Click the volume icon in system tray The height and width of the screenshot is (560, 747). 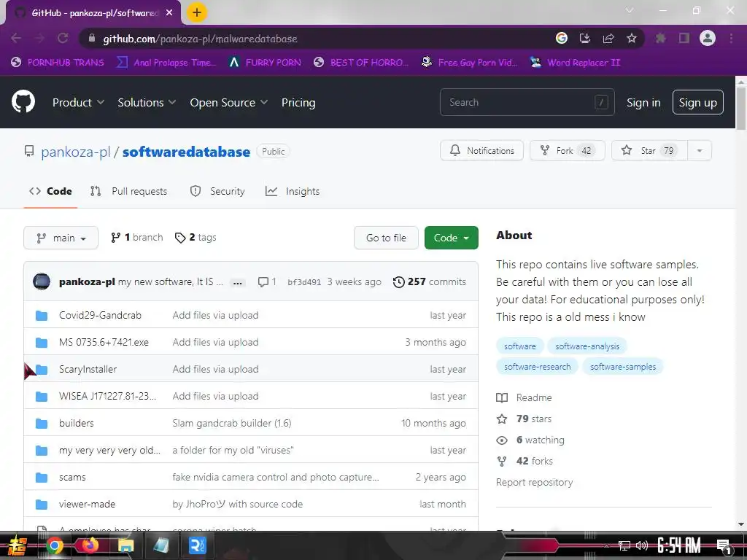pyautogui.click(x=642, y=545)
